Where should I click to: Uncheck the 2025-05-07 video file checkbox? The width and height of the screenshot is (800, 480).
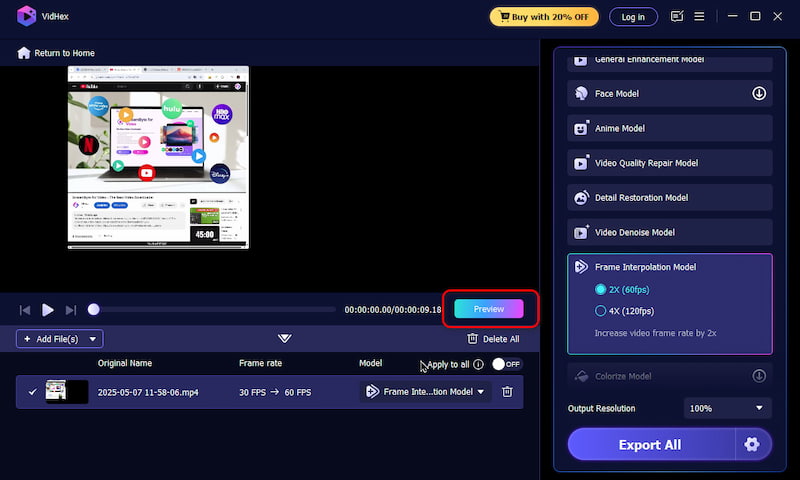(x=32, y=392)
